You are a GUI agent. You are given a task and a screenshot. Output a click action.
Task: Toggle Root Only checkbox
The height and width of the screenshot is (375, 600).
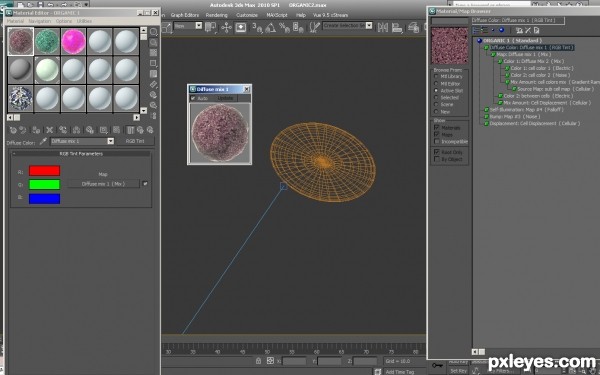437,152
